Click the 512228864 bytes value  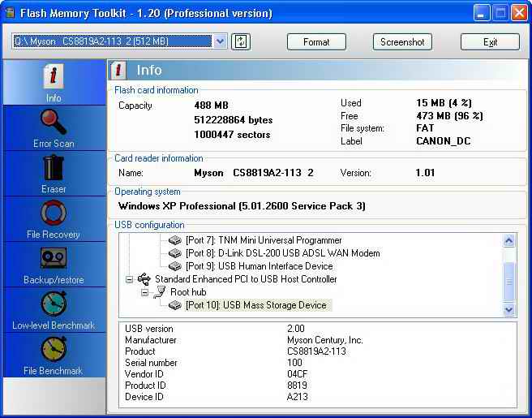pyautogui.click(x=234, y=120)
